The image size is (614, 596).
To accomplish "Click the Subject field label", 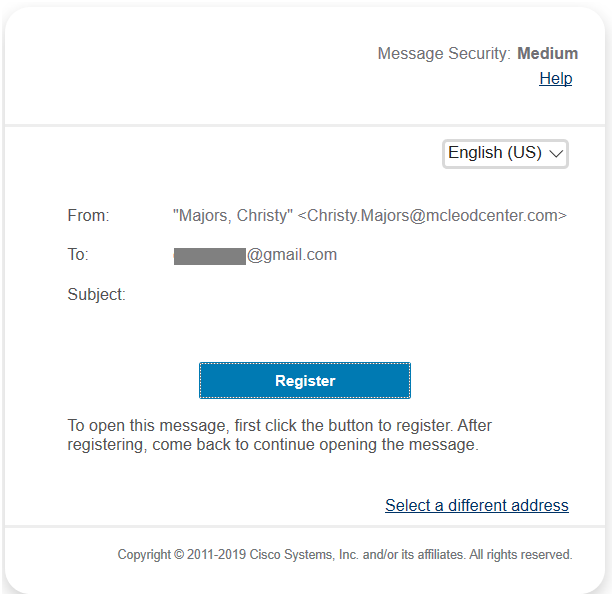I will 96,294.
